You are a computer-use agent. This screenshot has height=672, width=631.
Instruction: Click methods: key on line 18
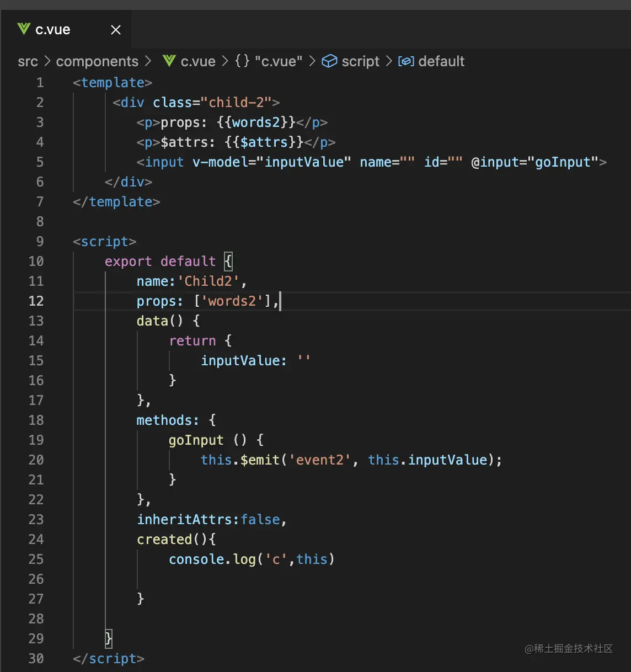point(168,420)
